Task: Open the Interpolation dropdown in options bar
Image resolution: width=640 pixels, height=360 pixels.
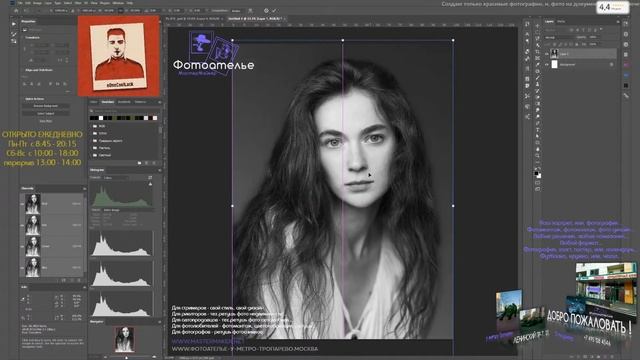Action: (237, 11)
